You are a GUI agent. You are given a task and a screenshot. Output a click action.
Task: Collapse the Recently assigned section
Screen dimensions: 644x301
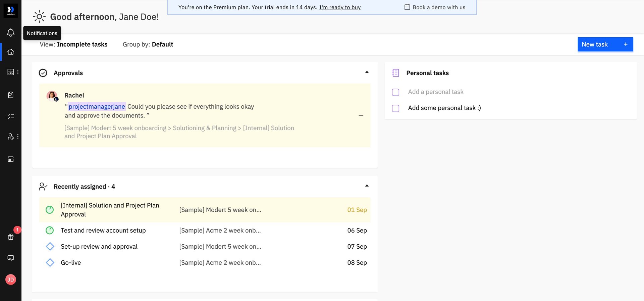(x=367, y=186)
